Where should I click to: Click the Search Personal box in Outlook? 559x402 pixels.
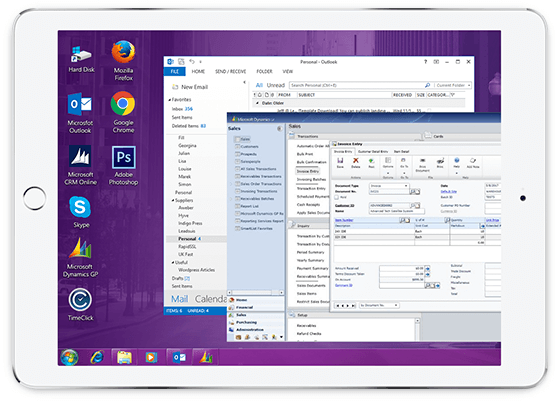[357, 85]
